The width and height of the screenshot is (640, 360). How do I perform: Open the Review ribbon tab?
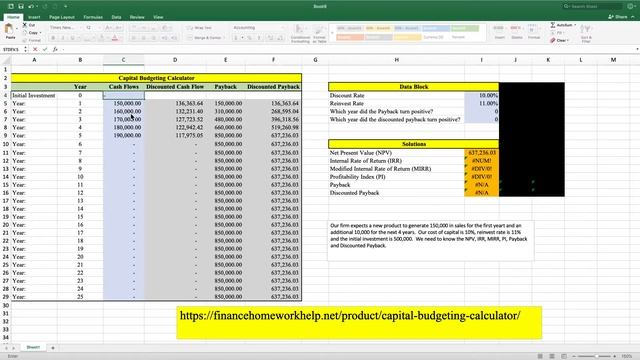(137, 17)
